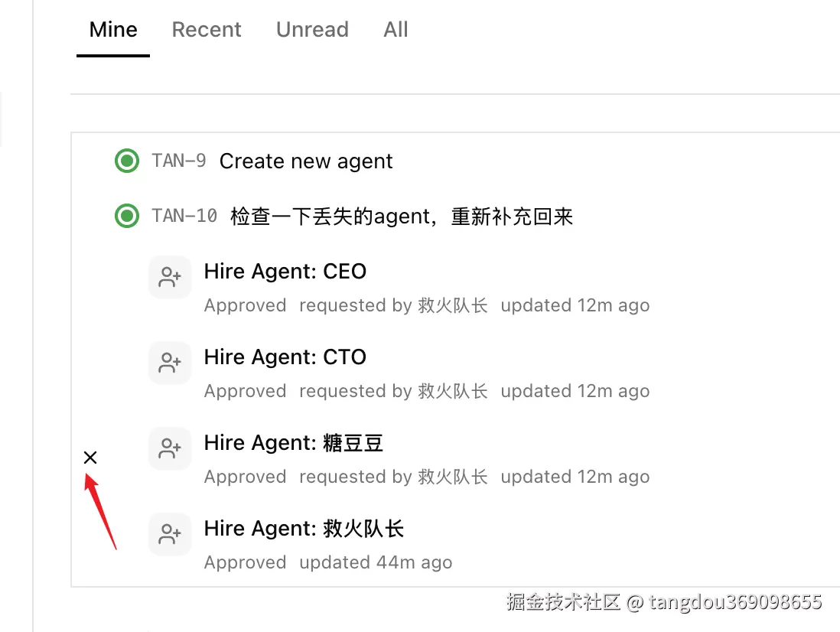
Task: Click the add-person icon beside Hire Agent: 糖豆豆
Action: (169, 449)
